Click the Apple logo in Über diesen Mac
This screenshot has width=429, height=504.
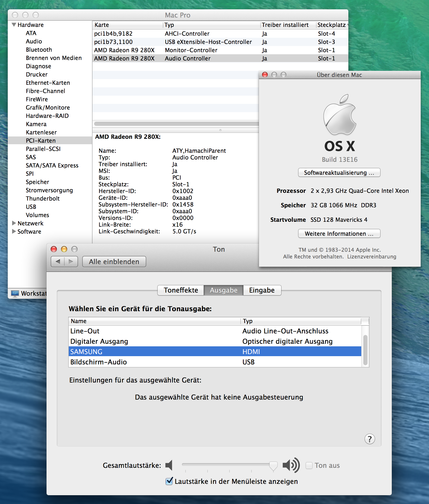tap(340, 114)
